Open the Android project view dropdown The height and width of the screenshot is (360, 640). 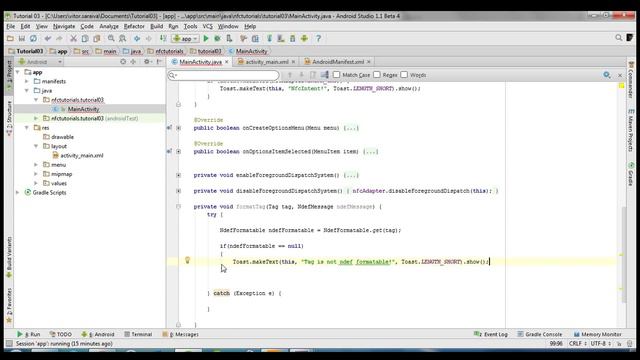click(40, 62)
